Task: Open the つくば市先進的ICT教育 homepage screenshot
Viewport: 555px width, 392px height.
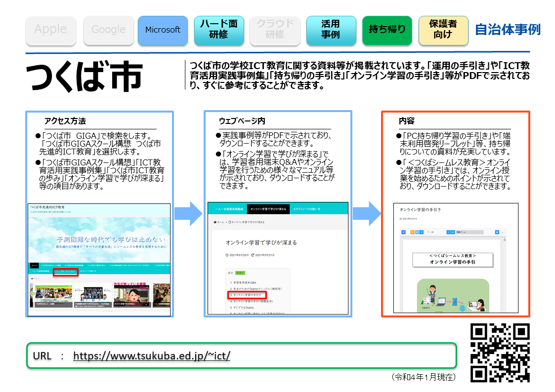Action: pos(99,260)
